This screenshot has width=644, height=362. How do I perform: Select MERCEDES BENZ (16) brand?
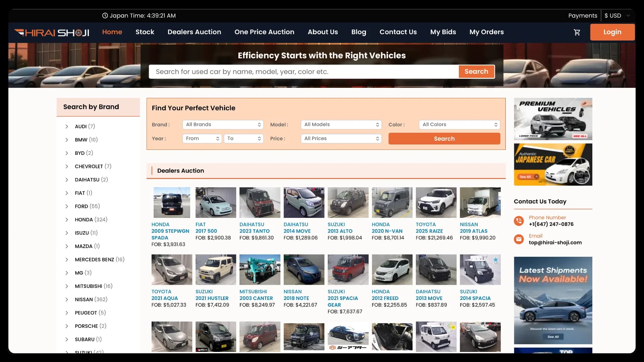100,259
